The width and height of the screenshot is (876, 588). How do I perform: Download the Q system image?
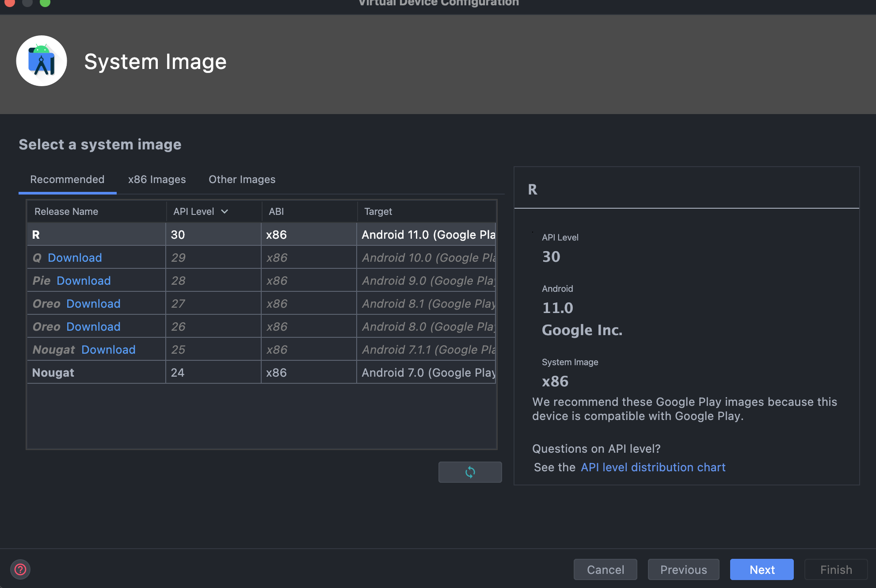tap(75, 258)
